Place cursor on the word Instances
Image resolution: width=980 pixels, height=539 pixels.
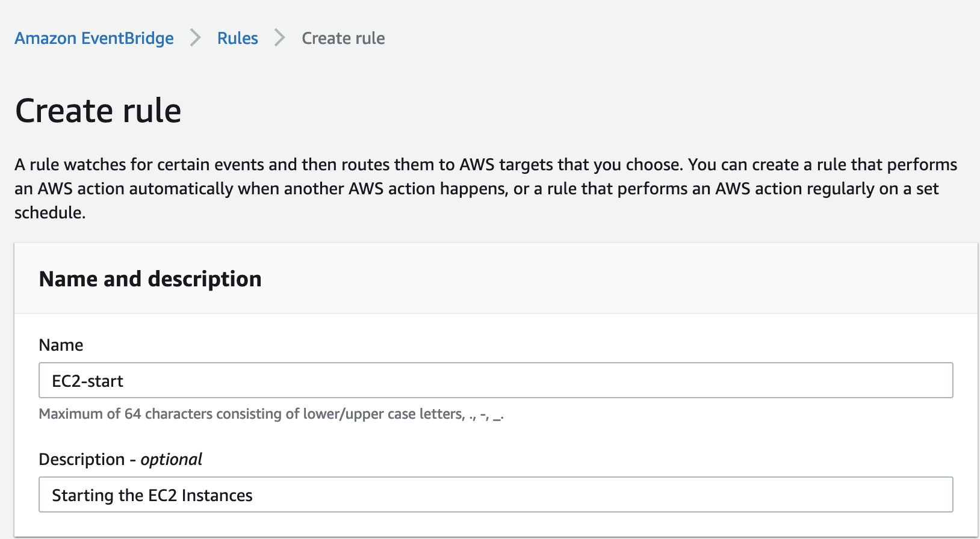coord(217,496)
